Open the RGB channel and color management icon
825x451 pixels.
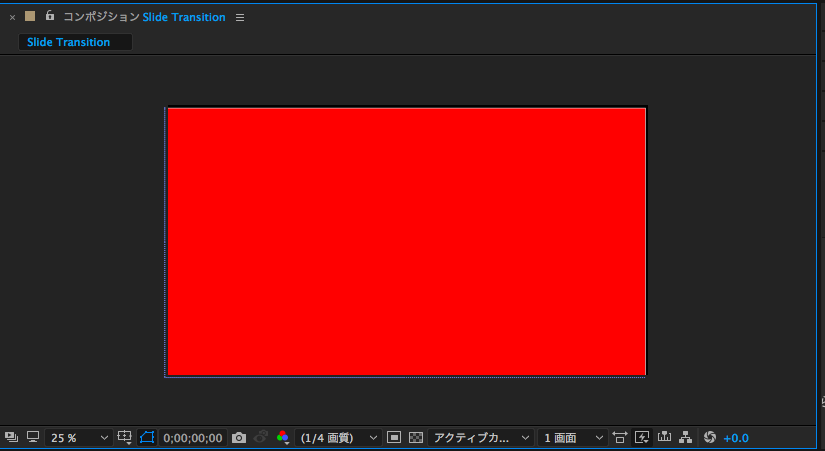coord(283,437)
